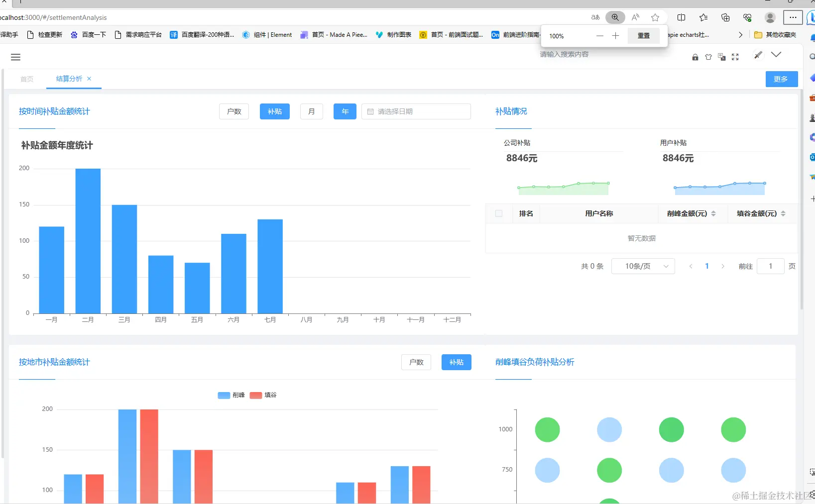Add page to favorites star icon
Viewport: 815px width, 504px height.
pos(655,17)
